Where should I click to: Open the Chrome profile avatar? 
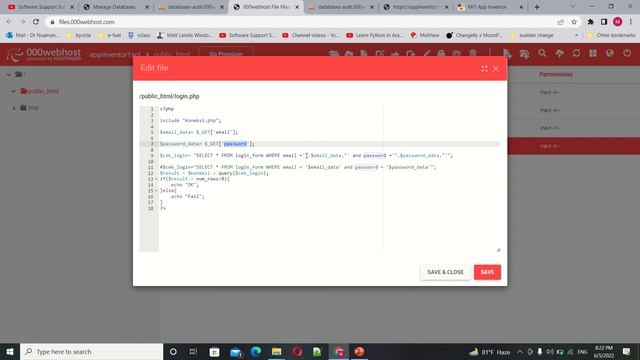point(617,22)
